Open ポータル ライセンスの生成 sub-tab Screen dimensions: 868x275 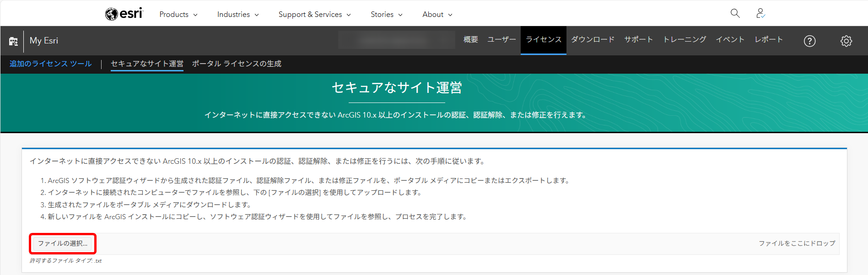click(x=236, y=64)
